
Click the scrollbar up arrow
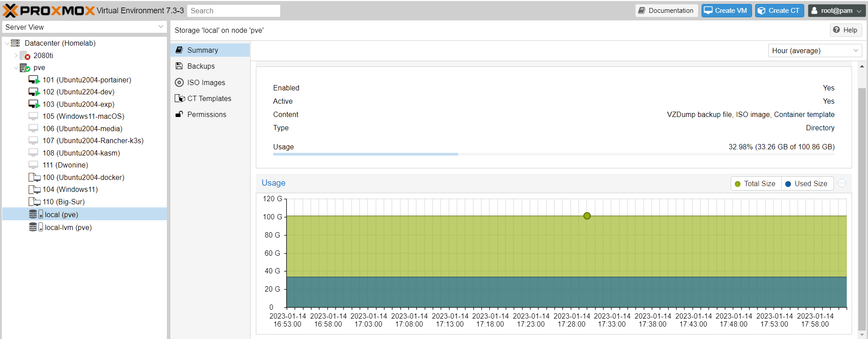coord(861,66)
